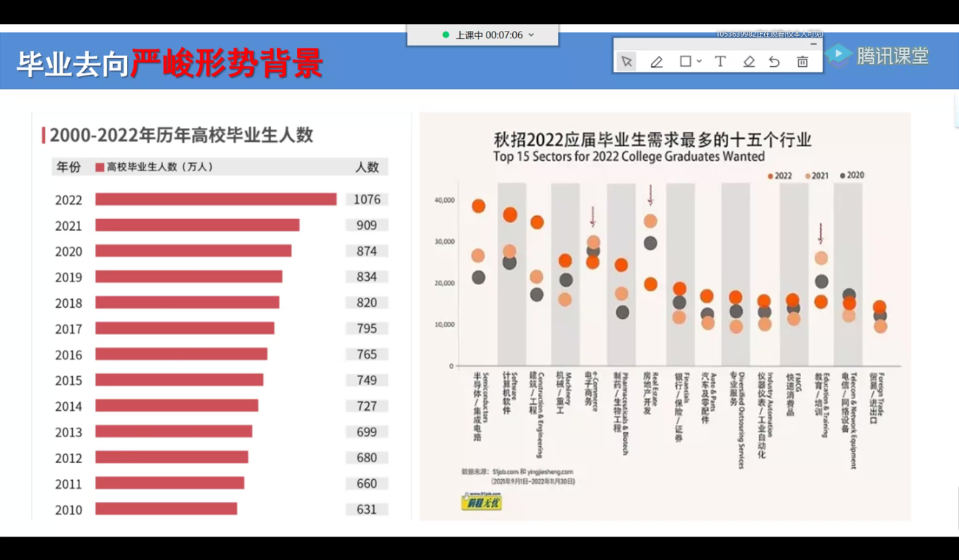Click the Tencent Classroom logo
This screenshot has height=560, width=959.
[x=877, y=56]
